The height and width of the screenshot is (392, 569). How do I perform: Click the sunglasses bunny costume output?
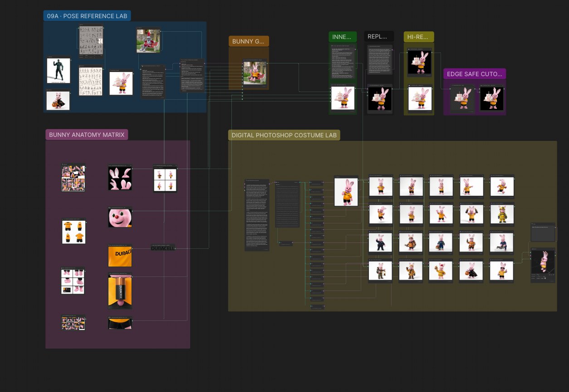click(x=502, y=271)
